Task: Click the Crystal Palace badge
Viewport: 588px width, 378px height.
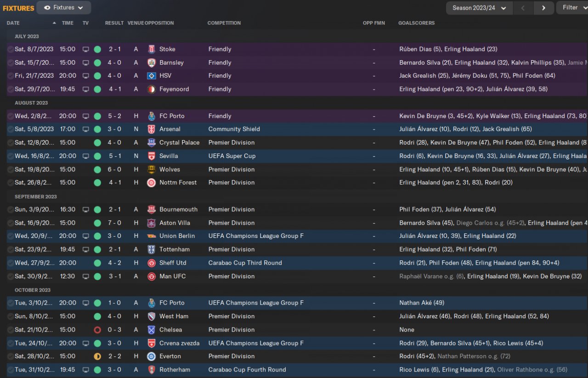Action: click(x=152, y=142)
